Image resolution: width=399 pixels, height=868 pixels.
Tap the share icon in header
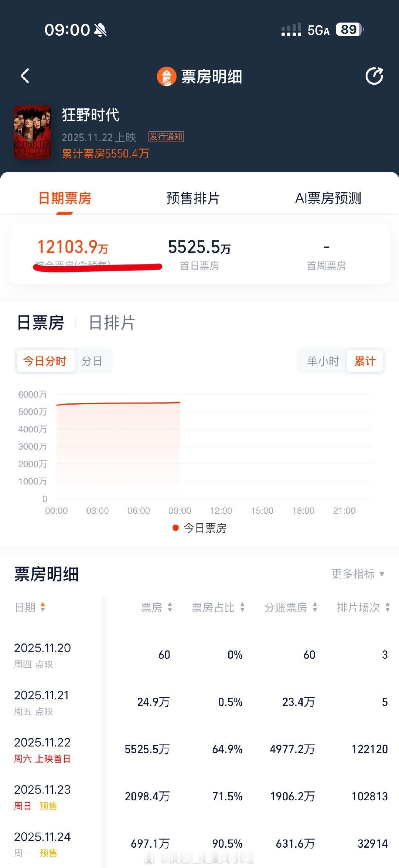pyautogui.click(x=374, y=76)
